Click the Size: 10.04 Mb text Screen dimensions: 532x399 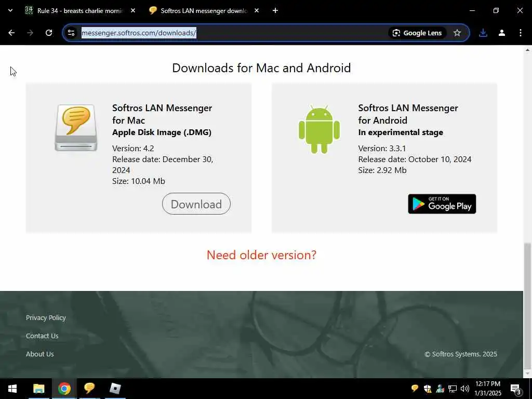click(138, 181)
